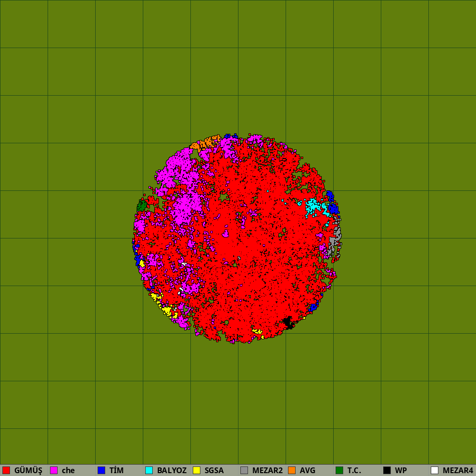Image resolution: width=476 pixels, height=476 pixels.
Task: Click the black WP territory on the map
Action: (x=288, y=322)
